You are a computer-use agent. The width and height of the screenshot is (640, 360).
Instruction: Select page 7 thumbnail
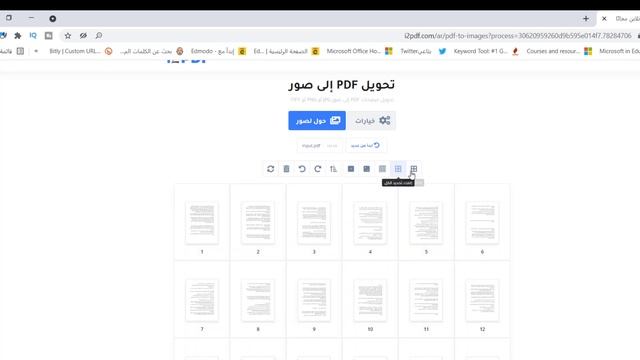(202, 300)
